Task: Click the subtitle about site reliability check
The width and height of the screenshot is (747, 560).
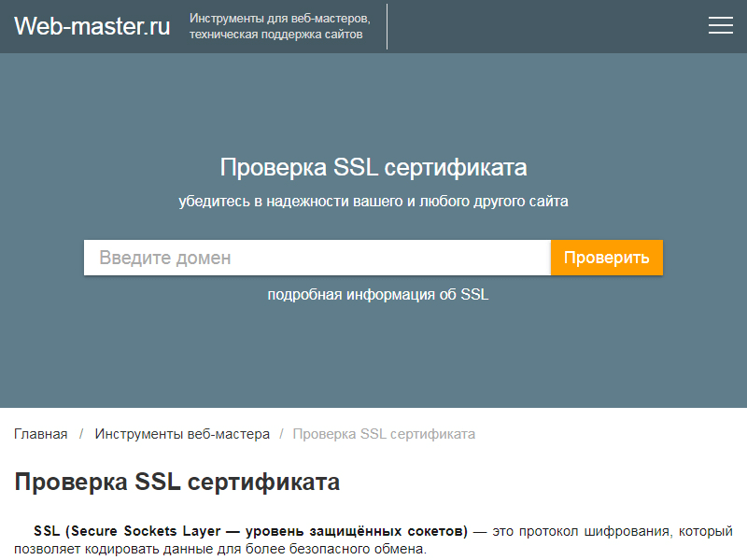Action: (x=373, y=200)
